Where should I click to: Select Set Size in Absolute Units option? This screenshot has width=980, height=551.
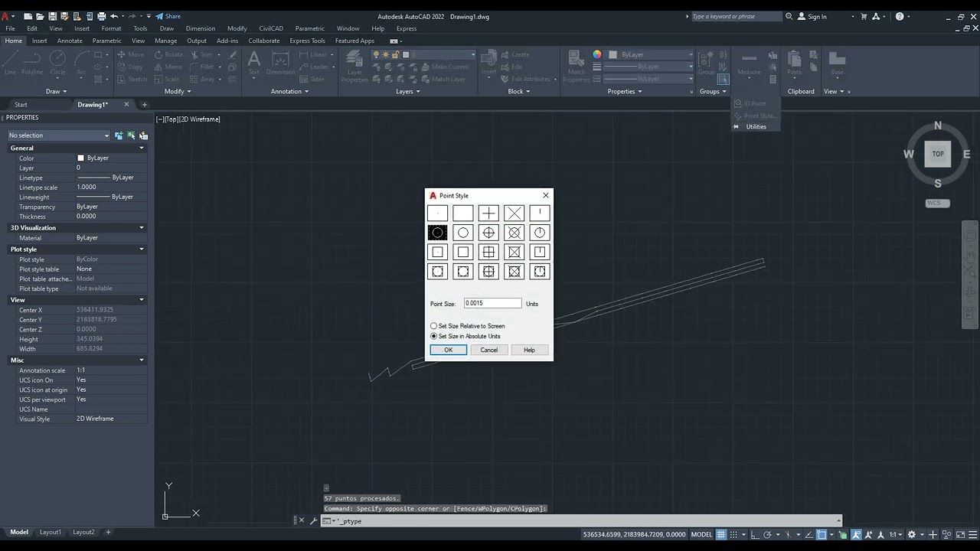[x=465, y=336]
